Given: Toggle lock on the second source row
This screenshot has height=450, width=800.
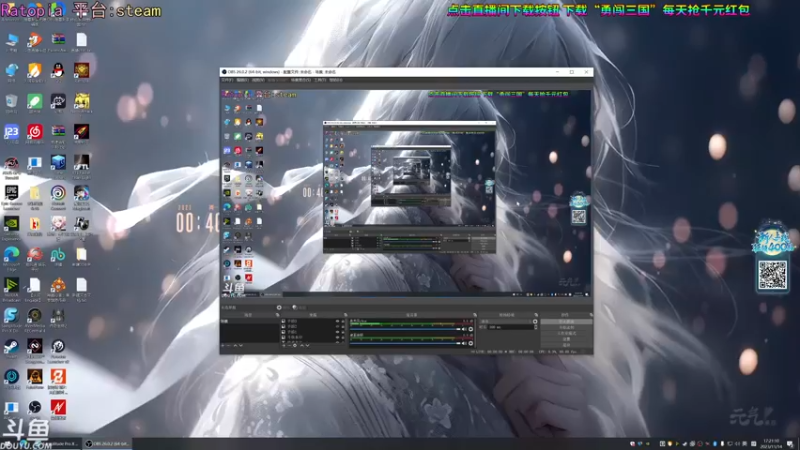Looking at the screenshot, I should [x=343, y=327].
